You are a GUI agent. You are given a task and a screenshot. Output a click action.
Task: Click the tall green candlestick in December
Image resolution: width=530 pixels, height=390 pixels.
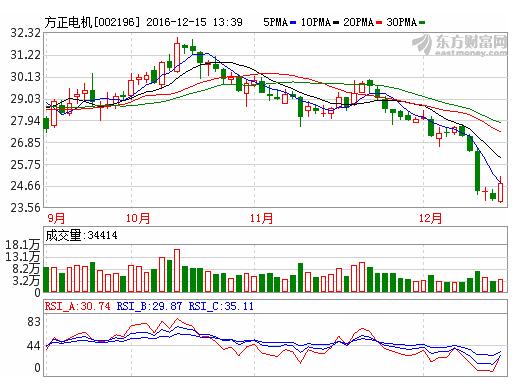(477, 171)
